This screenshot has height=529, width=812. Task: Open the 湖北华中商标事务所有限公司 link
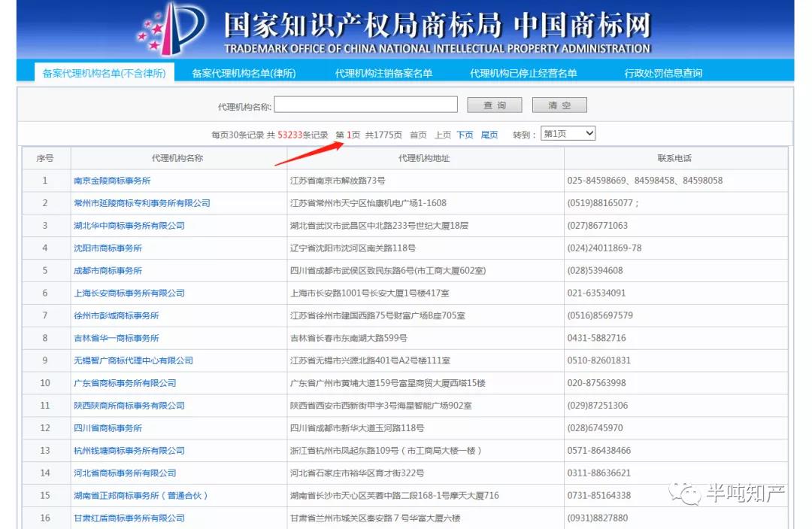(129, 226)
